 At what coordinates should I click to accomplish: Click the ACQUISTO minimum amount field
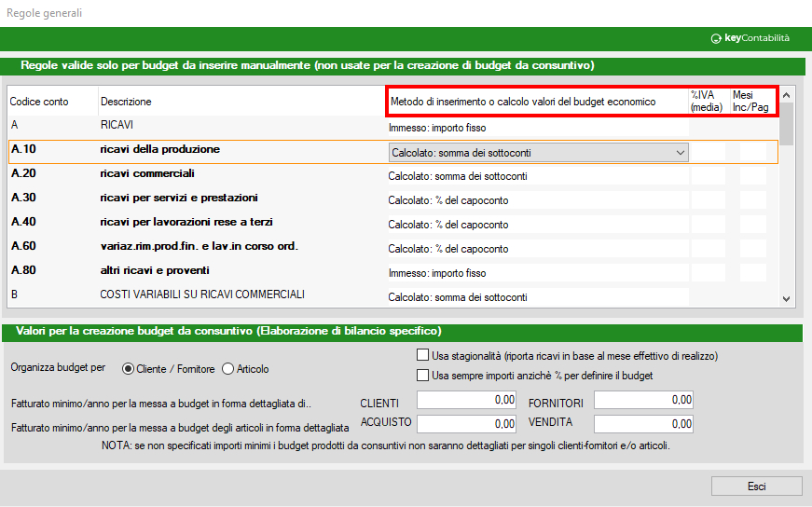tap(466, 424)
